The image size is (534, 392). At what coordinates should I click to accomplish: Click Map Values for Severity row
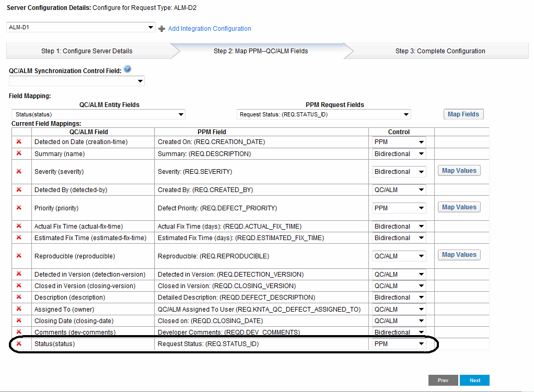pos(459,171)
